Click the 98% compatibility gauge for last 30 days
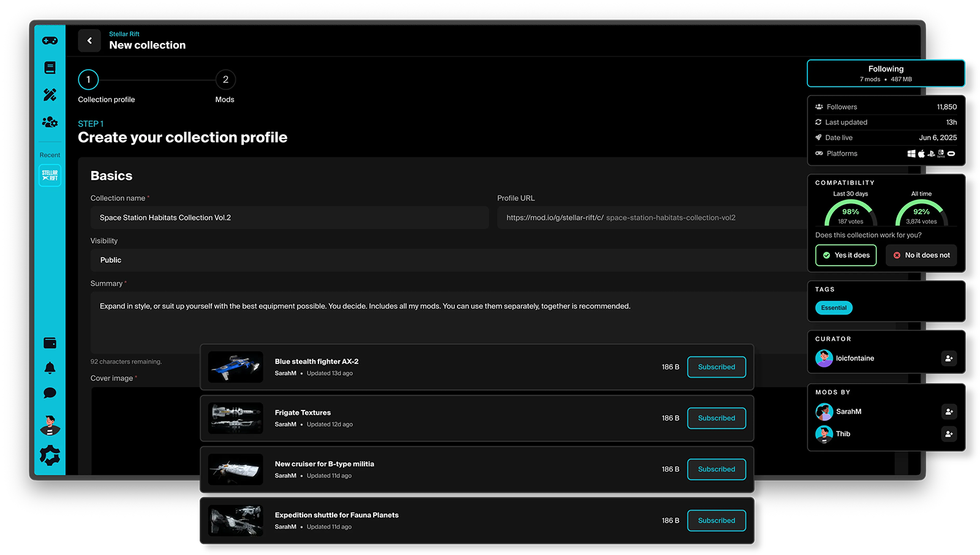980x555 pixels. coord(850,213)
